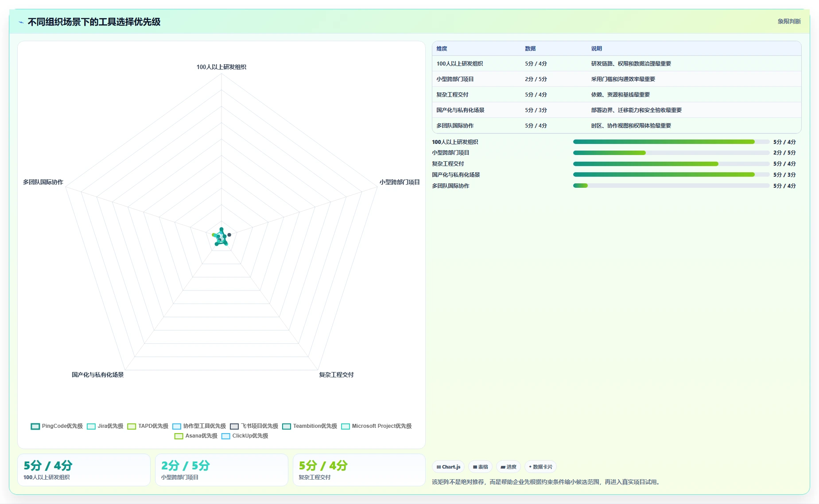Toggle the Microsoft Project优先级 legend entry
This screenshot has height=504, width=819.
(377, 426)
